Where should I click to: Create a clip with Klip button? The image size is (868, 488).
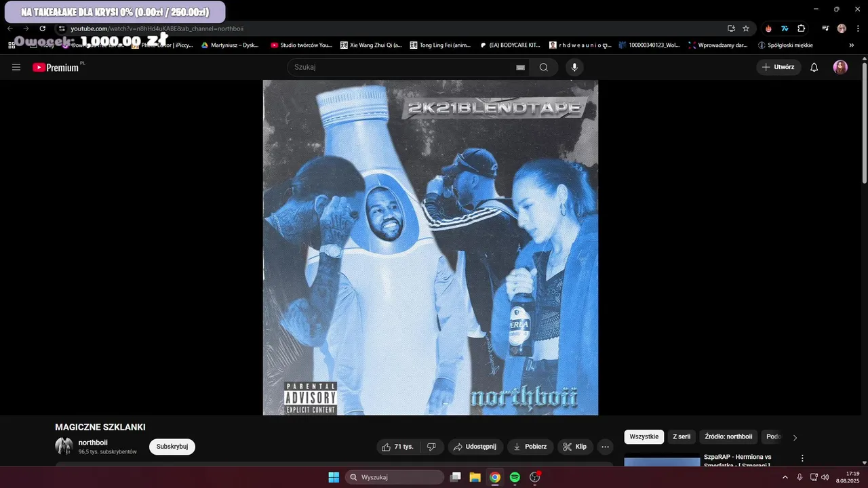pos(576,447)
